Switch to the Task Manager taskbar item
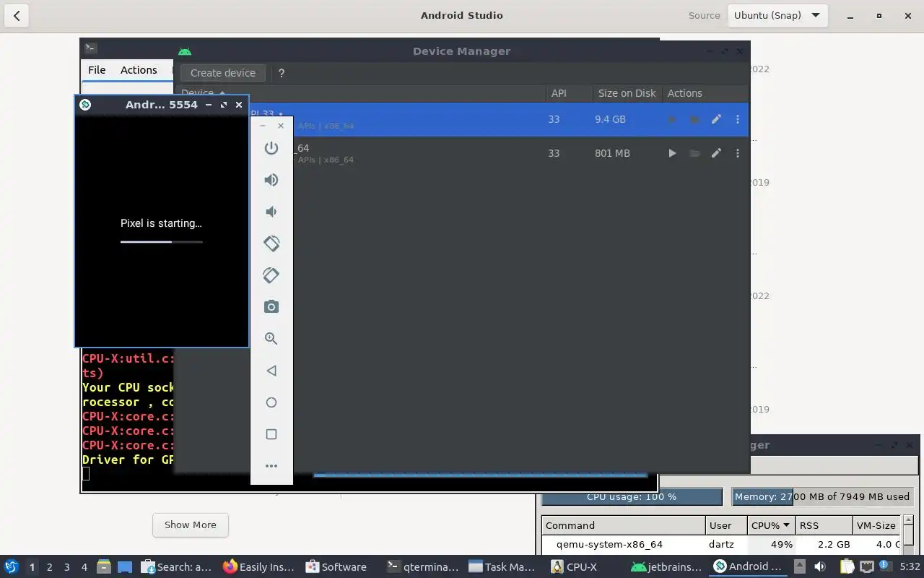The width and height of the screenshot is (924, 578). pyautogui.click(x=502, y=567)
